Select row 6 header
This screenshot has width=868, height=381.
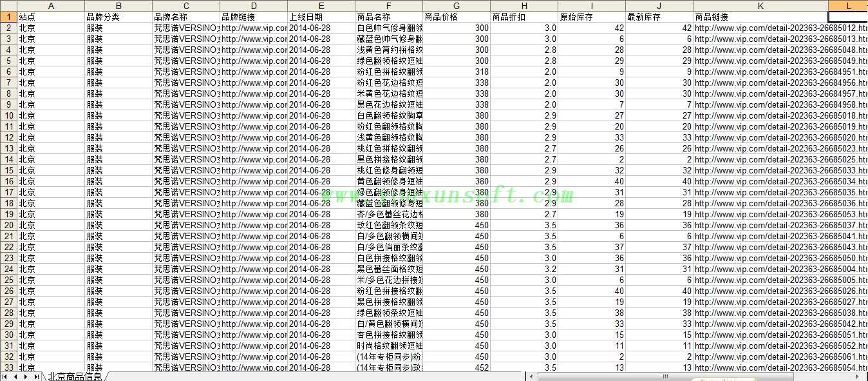[x=8, y=72]
